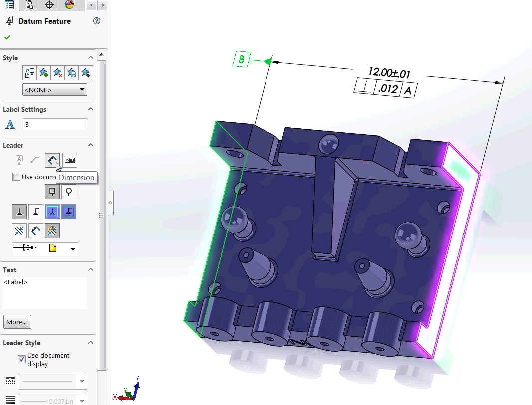Select the Dimension leader style
The image size is (532, 405).
coord(52,160)
